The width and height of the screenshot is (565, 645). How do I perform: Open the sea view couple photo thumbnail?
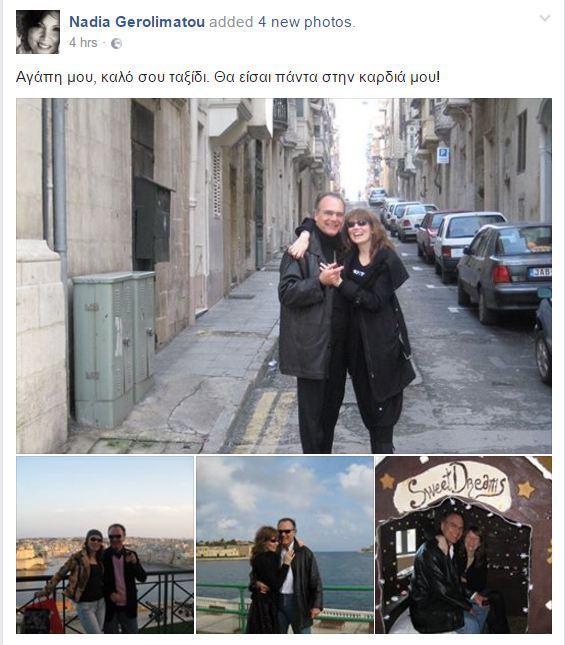285,545
